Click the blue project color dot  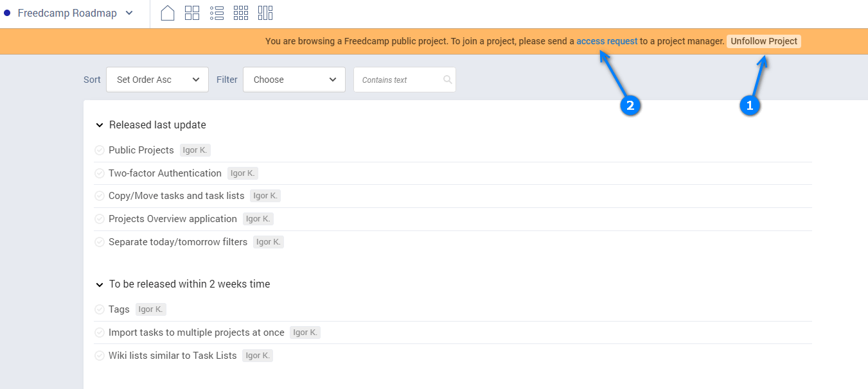[7, 13]
